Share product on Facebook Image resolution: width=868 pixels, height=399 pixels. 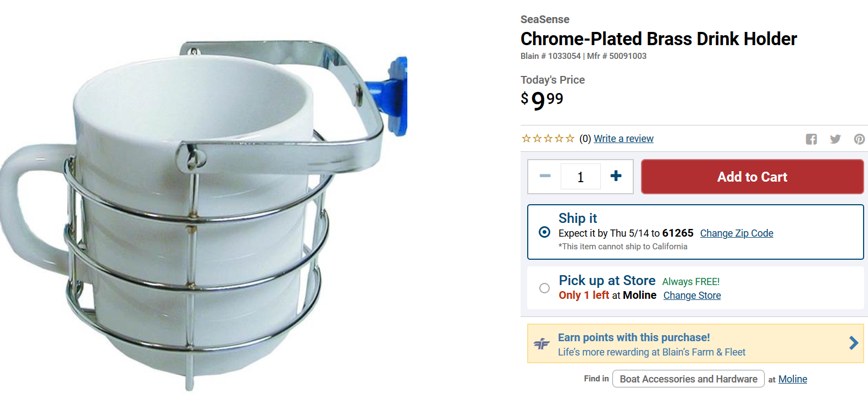[811, 139]
